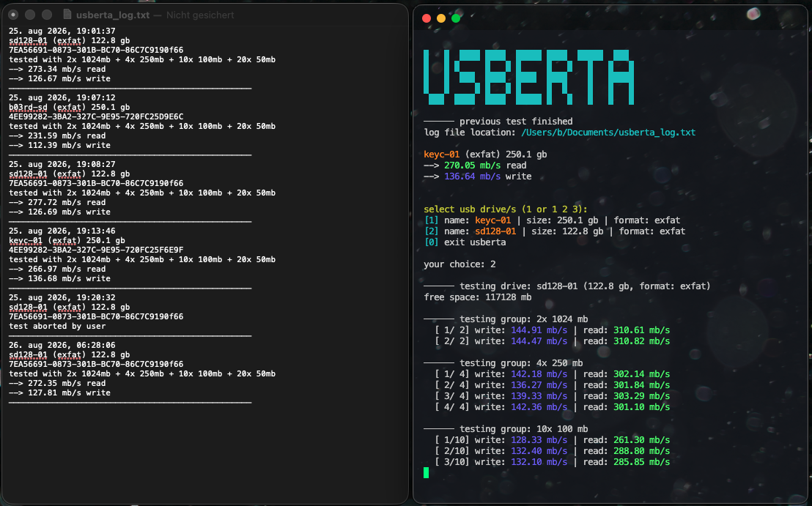Select the "128.33 mb/s" write value in row 1/10
This screenshot has height=506, width=812.
click(x=539, y=440)
